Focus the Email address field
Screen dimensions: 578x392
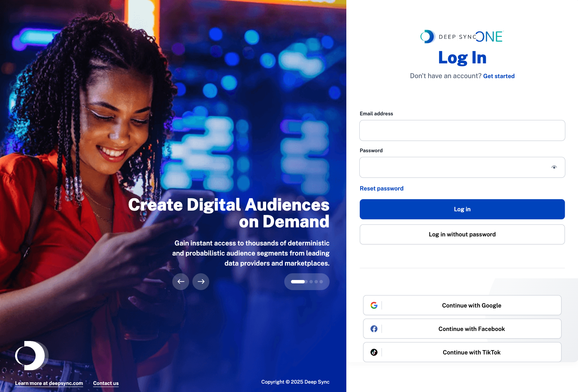click(462, 130)
